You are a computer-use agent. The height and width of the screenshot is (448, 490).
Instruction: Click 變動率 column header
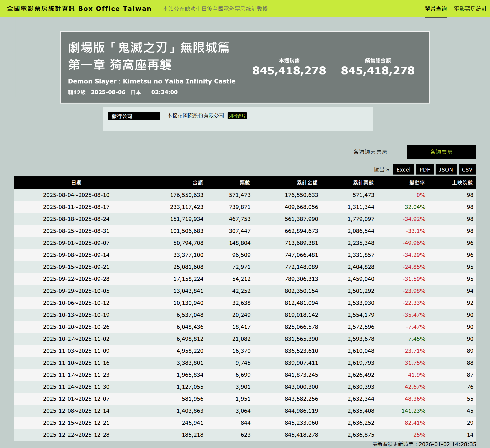click(417, 183)
